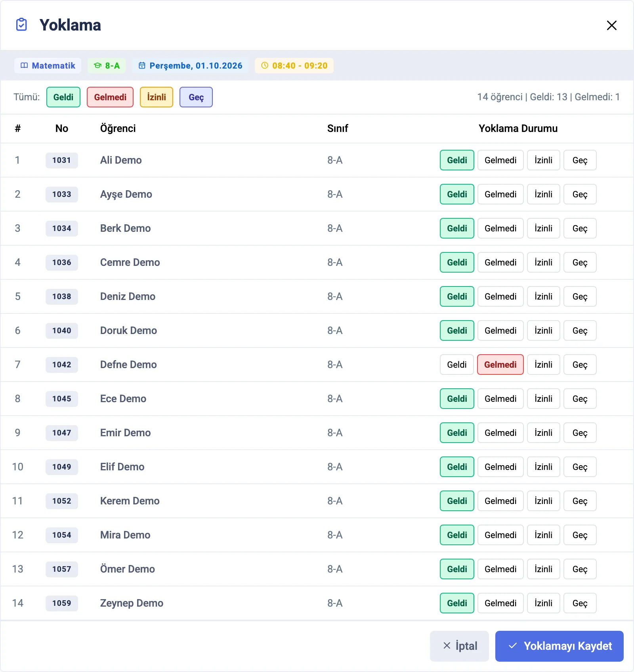
Task: Mark all students as Geldi
Action: pos(63,97)
